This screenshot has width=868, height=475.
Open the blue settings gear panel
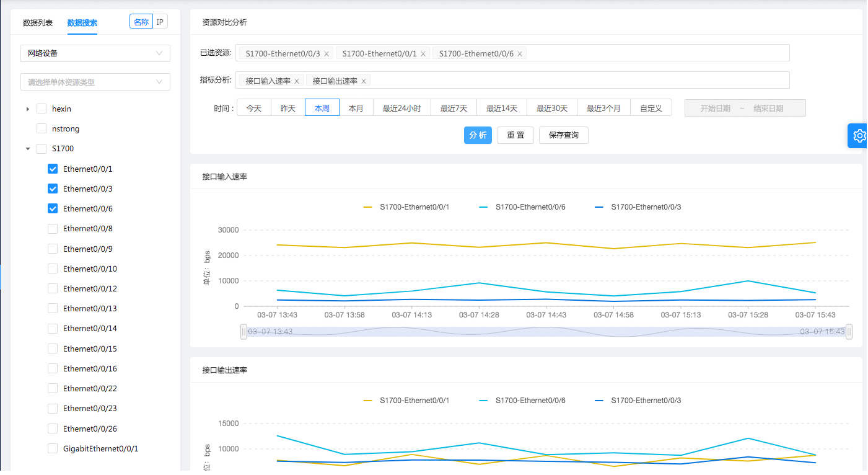859,136
